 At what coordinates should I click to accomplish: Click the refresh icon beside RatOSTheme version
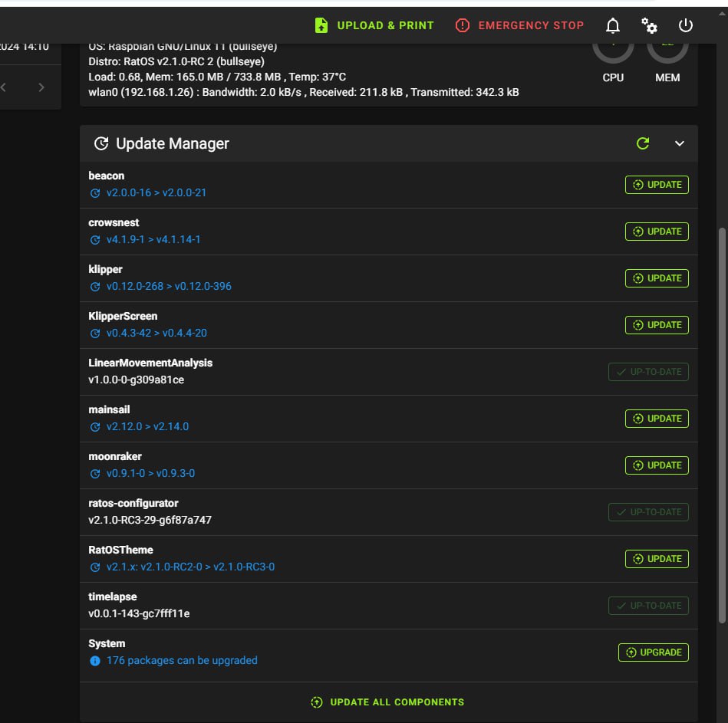pyautogui.click(x=95, y=567)
